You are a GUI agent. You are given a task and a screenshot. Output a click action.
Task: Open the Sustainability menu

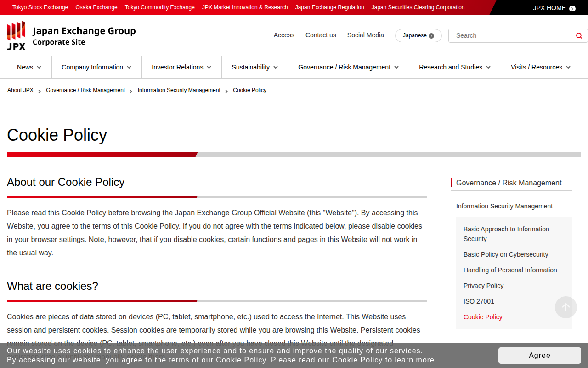(x=255, y=67)
